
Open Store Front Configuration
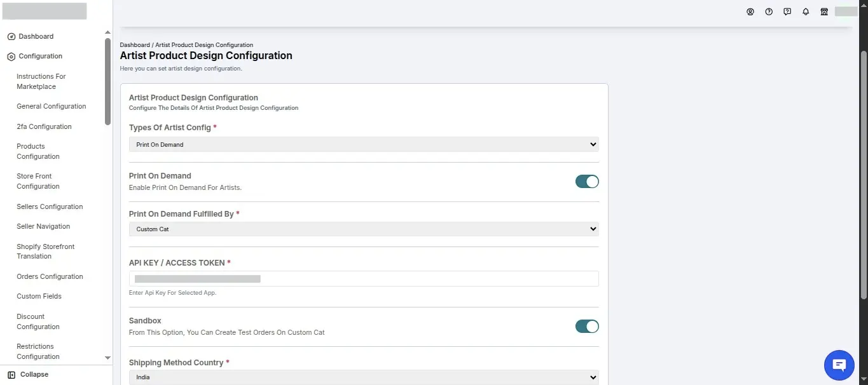(x=38, y=181)
